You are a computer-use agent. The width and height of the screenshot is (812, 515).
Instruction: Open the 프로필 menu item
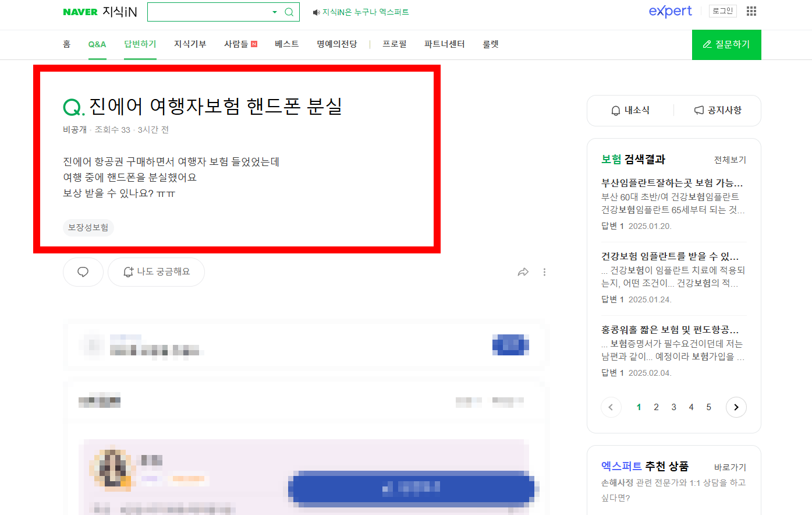point(395,44)
